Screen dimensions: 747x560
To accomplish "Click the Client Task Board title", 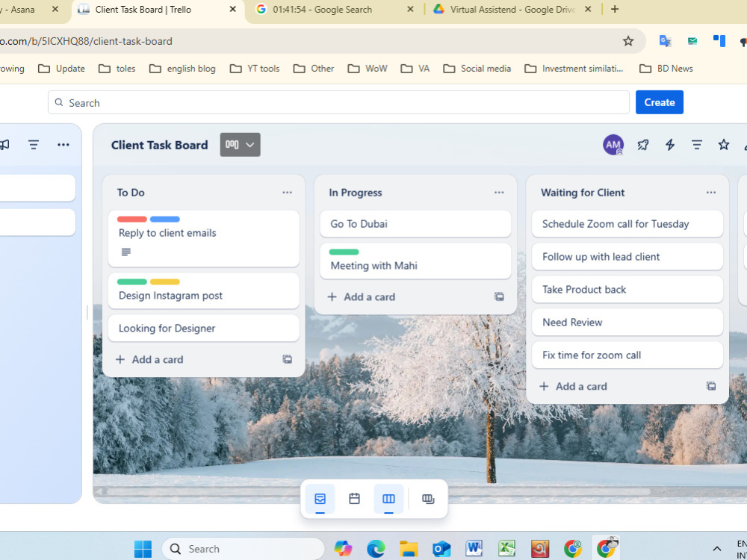I will (x=160, y=145).
